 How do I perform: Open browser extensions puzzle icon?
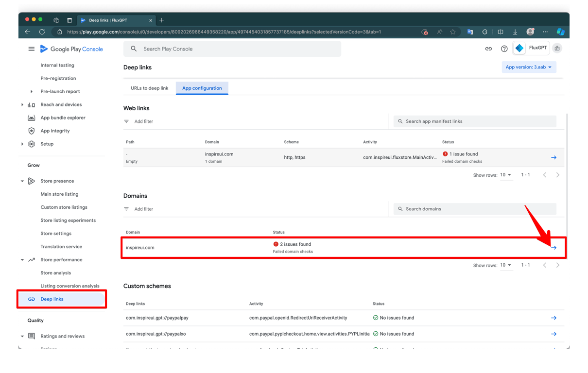coord(484,32)
